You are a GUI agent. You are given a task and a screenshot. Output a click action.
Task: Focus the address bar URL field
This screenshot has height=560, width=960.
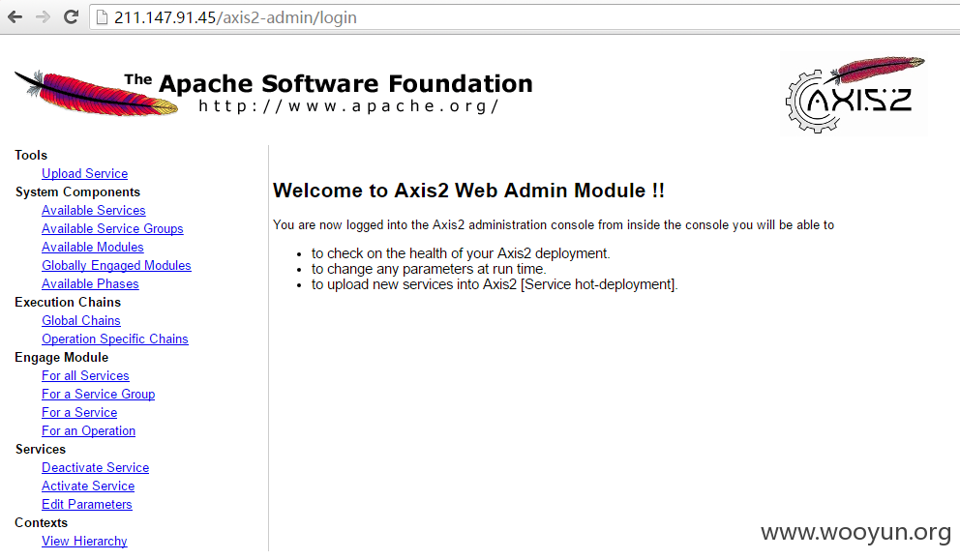click(526, 17)
